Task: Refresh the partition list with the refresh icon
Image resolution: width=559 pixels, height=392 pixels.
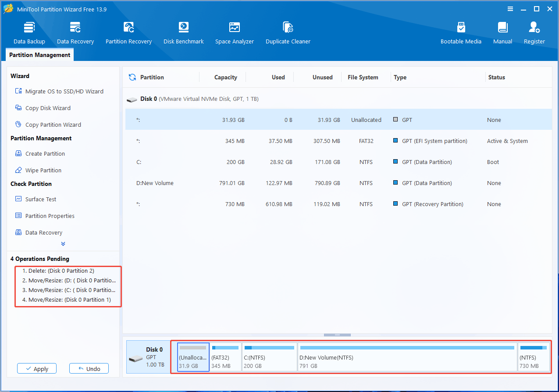Action: (x=132, y=77)
